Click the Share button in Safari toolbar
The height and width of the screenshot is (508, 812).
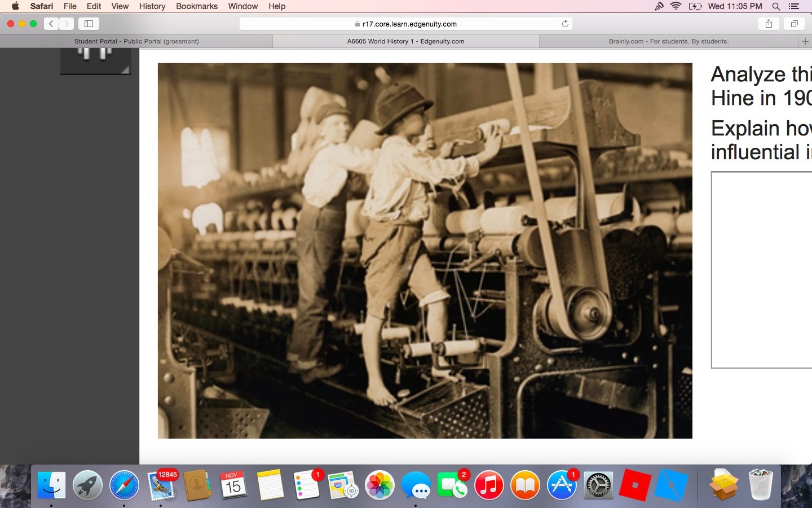pyautogui.click(x=769, y=24)
